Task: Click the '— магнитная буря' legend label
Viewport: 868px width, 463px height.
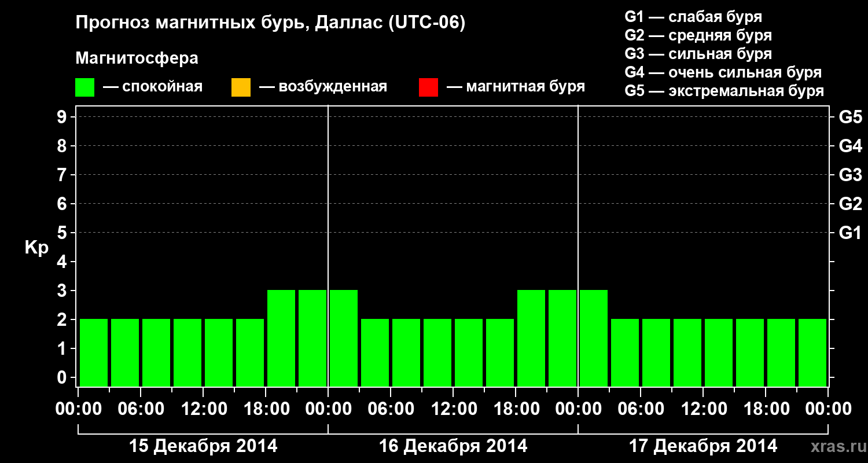Action: tap(516, 87)
